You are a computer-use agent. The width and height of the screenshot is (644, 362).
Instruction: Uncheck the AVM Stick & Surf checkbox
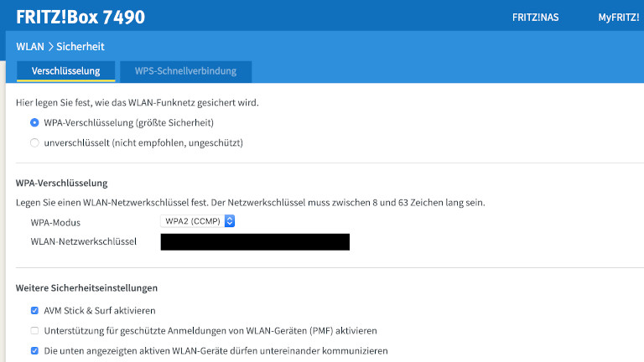point(34,310)
